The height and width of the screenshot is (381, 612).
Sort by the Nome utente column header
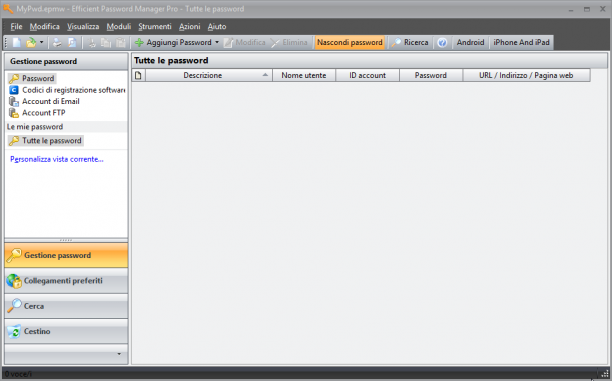(x=304, y=75)
